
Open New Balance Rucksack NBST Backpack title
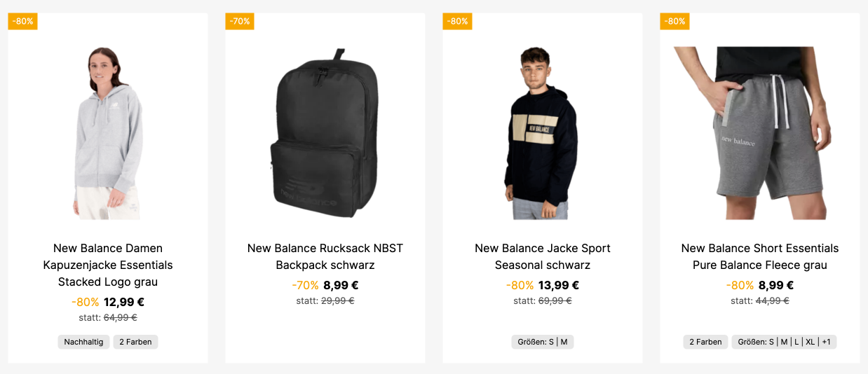[x=325, y=256]
